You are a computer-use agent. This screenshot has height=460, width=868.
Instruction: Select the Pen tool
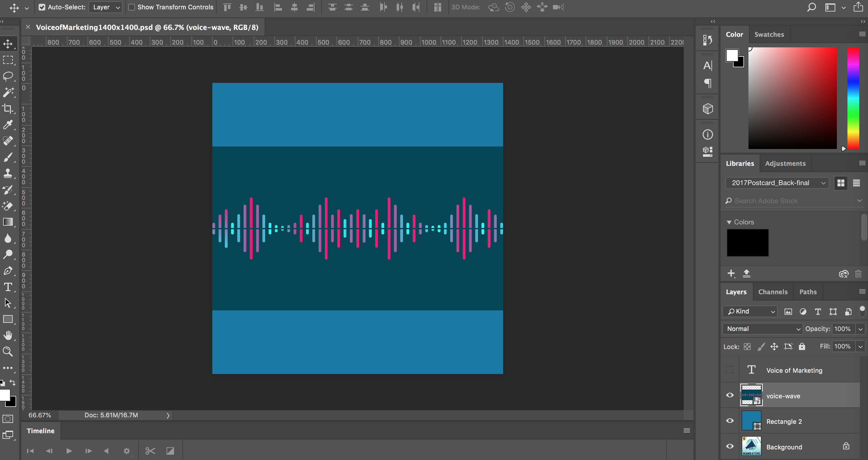click(8, 271)
